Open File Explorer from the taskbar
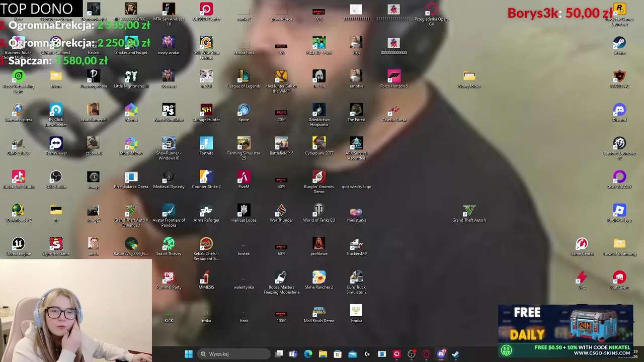The image size is (644, 362). [323, 354]
